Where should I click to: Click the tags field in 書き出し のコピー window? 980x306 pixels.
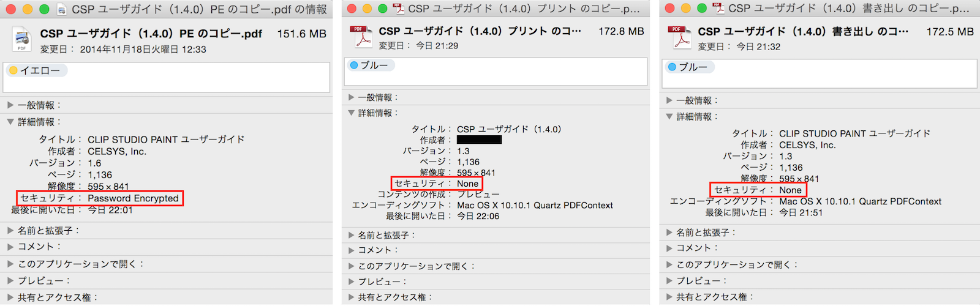click(819, 73)
